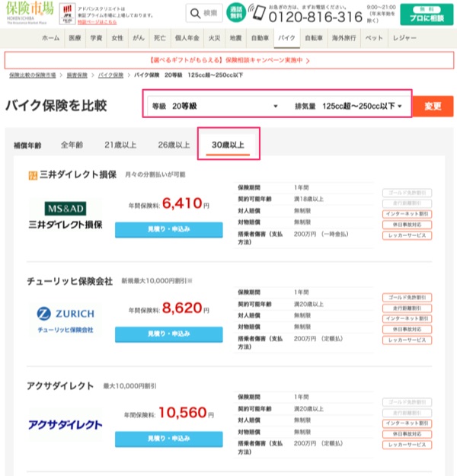The image size is (457, 476).
Task: Click 三井ダイレクト損保 休日事故対応 tag
Action: point(407,225)
